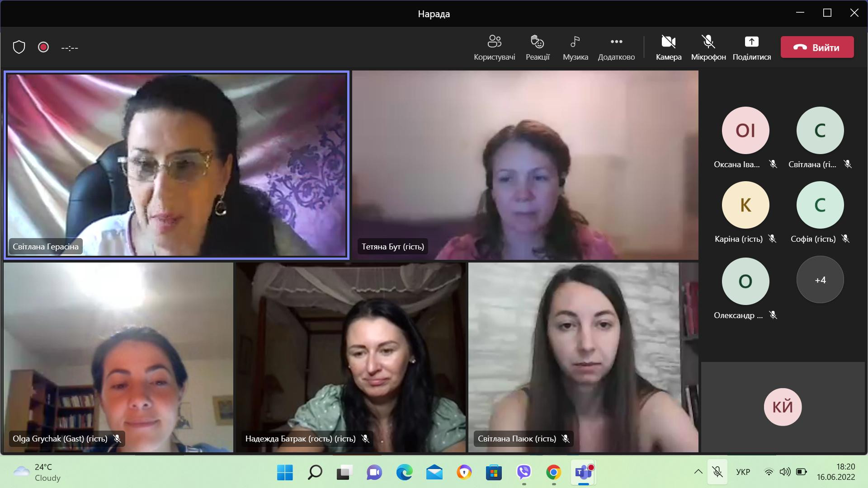Click the Музика music mode icon
The height and width of the screenshot is (488, 868).
tap(575, 47)
